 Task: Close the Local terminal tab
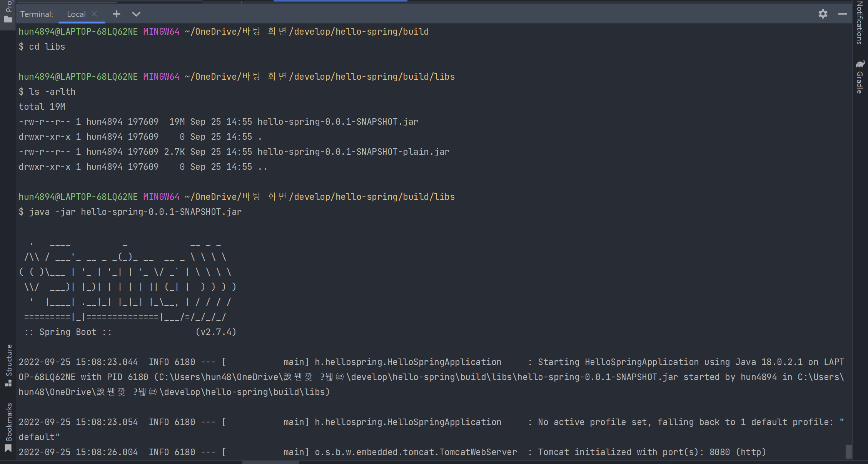point(94,14)
